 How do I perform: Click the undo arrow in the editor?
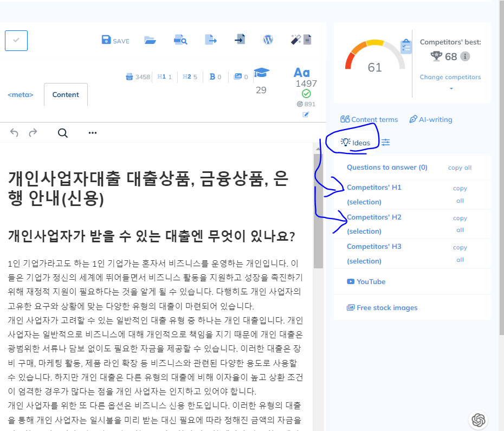(14, 132)
